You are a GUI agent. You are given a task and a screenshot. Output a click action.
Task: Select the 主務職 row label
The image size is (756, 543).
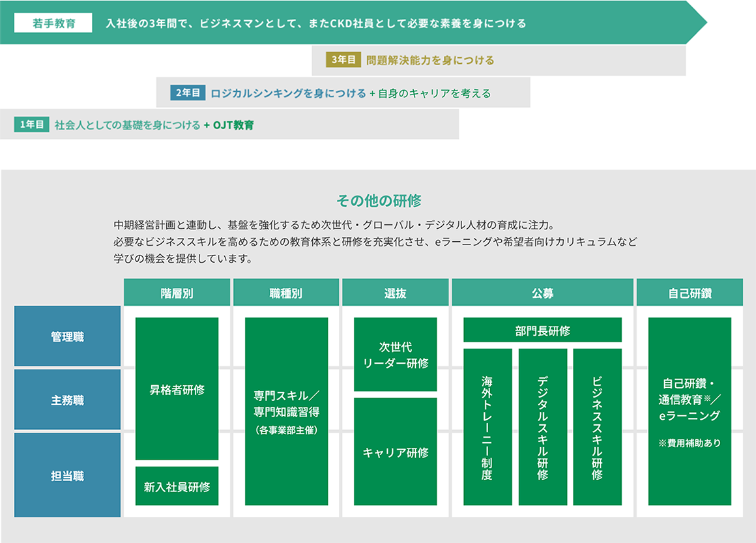pyautogui.click(x=67, y=400)
